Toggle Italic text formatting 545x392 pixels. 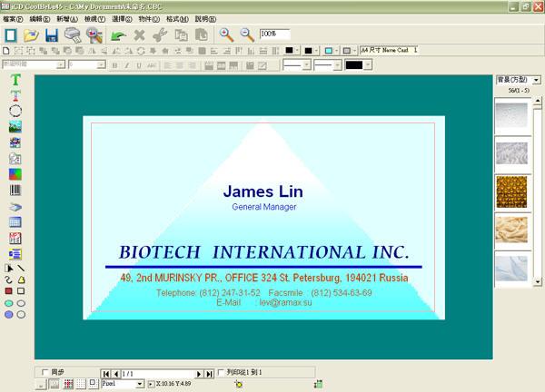[x=127, y=65]
